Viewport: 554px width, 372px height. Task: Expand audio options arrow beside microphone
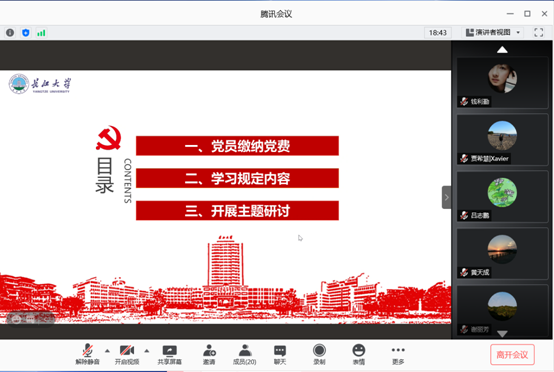(107, 351)
